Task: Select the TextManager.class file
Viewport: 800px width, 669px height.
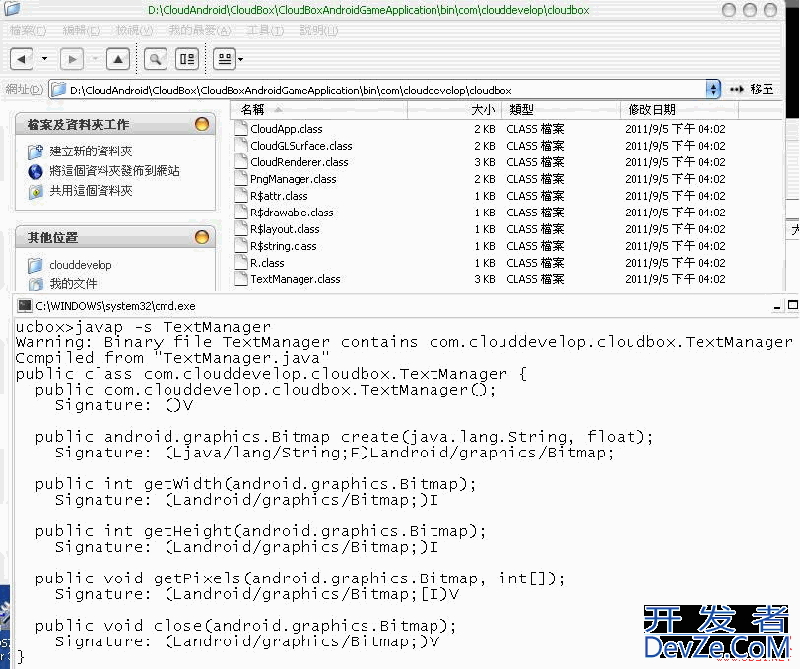Action: [294, 280]
